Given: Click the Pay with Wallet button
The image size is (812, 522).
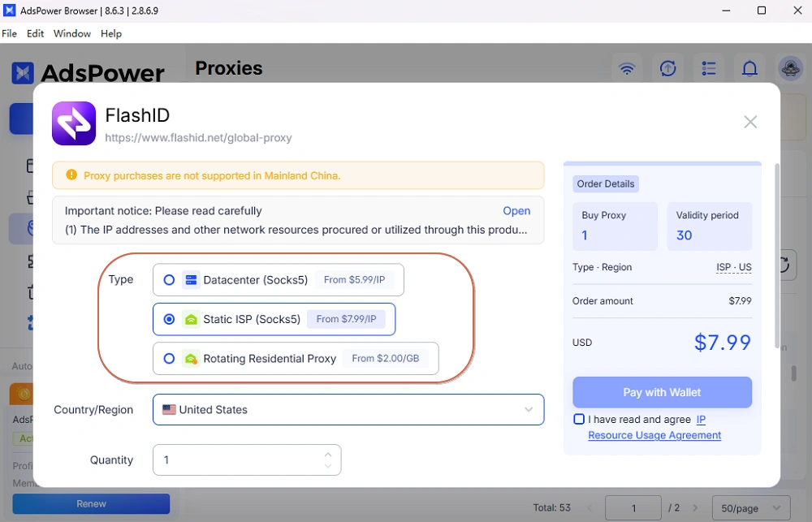Looking at the screenshot, I should tap(662, 392).
